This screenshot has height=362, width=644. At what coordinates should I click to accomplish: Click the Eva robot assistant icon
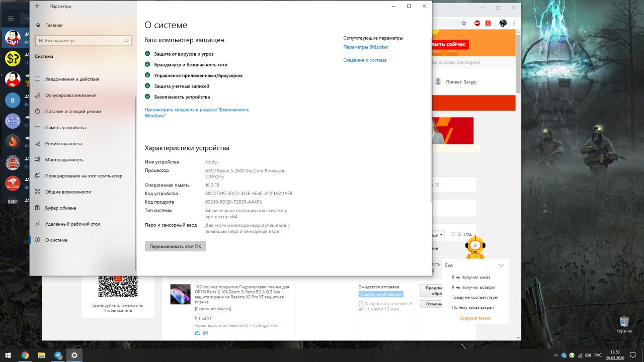point(475,247)
